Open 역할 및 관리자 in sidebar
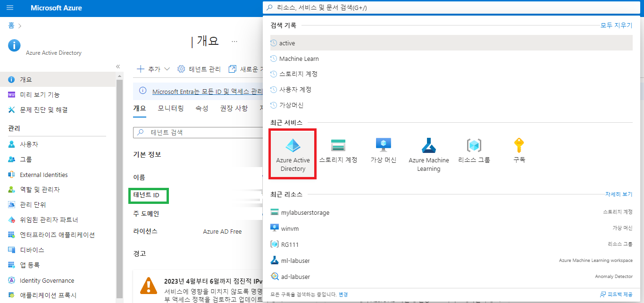644x303 pixels. click(x=58, y=189)
